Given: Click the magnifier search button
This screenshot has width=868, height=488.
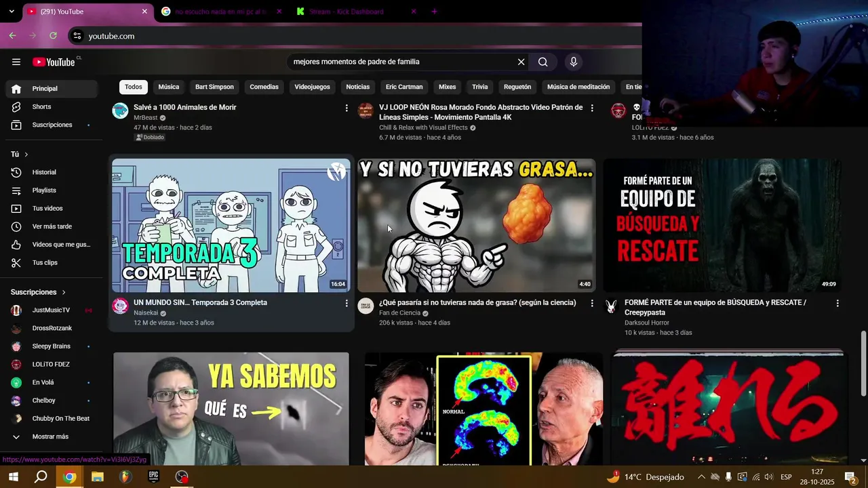Looking at the screenshot, I should coord(543,62).
